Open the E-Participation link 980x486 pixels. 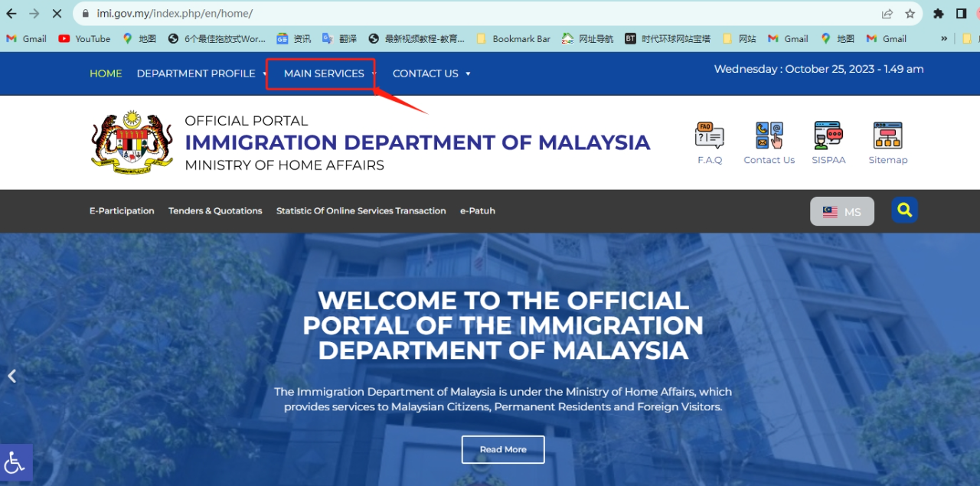tap(122, 210)
